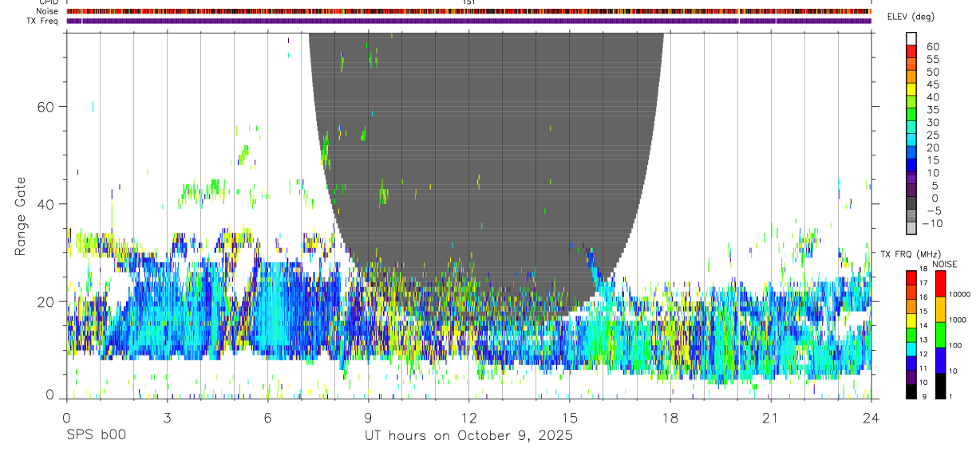The image size is (980, 452).
Task: Click the red 10000 noise level swatch
Action: pos(939,283)
